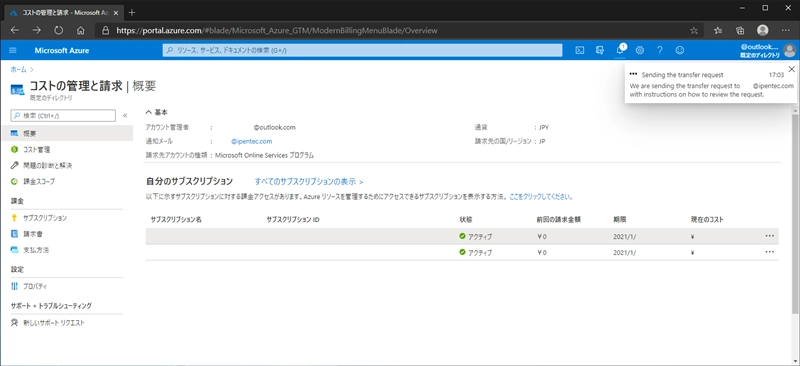This screenshot has height=366, width=800.
Task: Open the directory and subscription filter icon
Action: [x=600, y=50]
